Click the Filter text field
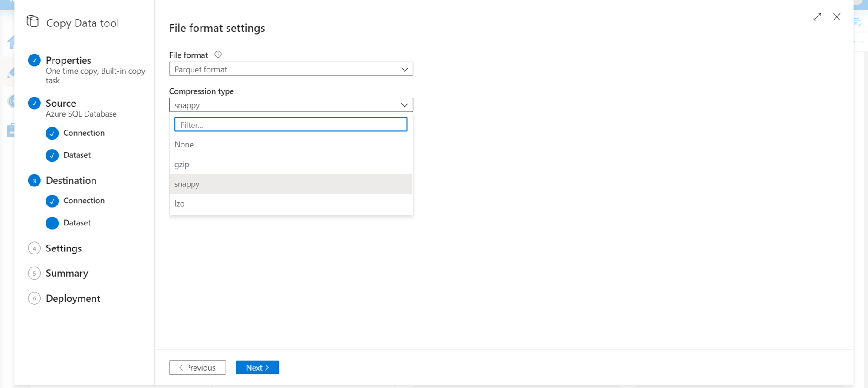 tap(291, 125)
